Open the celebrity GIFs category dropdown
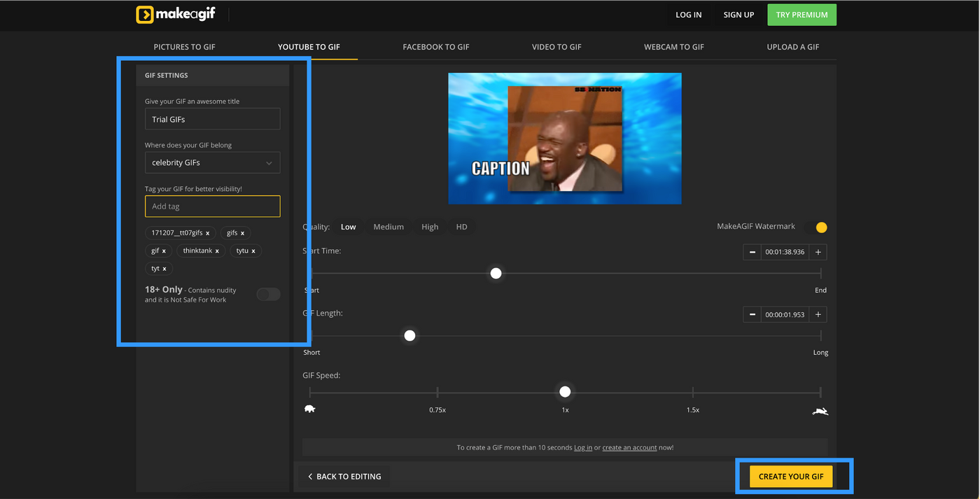980x499 pixels. (x=213, y=162)
